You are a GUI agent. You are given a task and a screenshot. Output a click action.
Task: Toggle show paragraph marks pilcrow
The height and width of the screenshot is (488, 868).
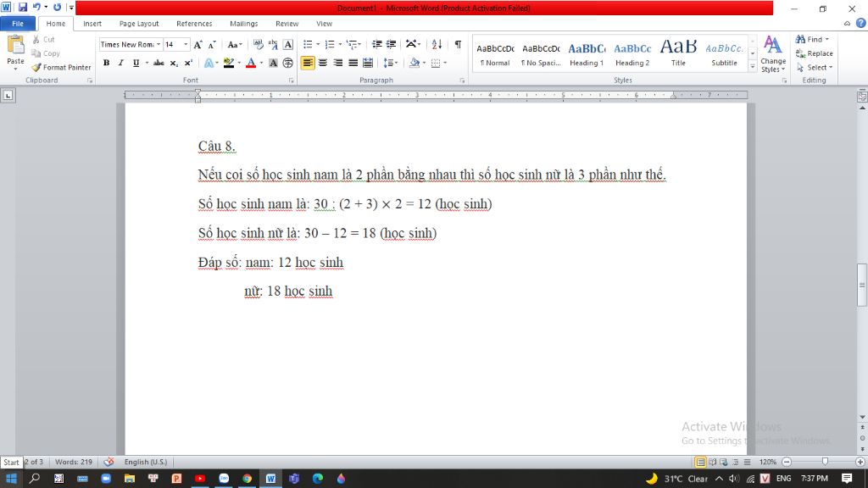coord(458,44)
